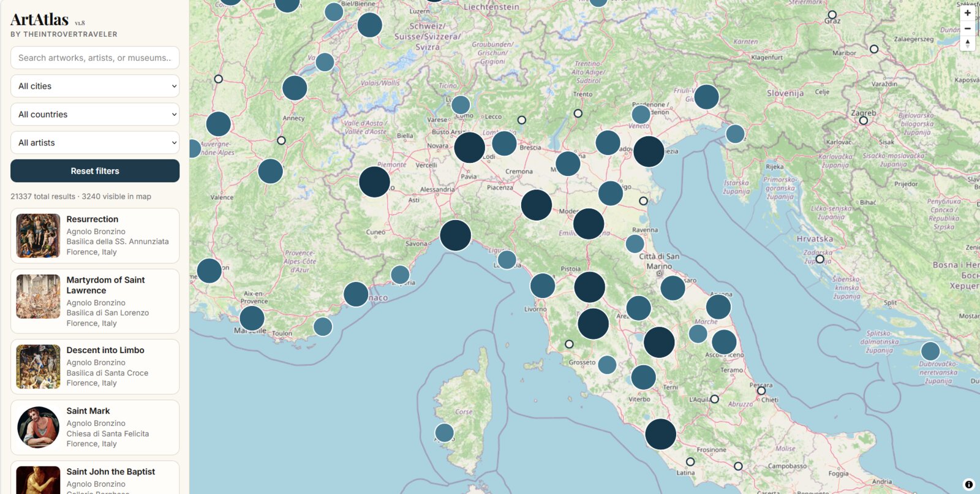980x494 pixels.
Task: Select the Resurrection title text
Action: [x=92, y=219]
